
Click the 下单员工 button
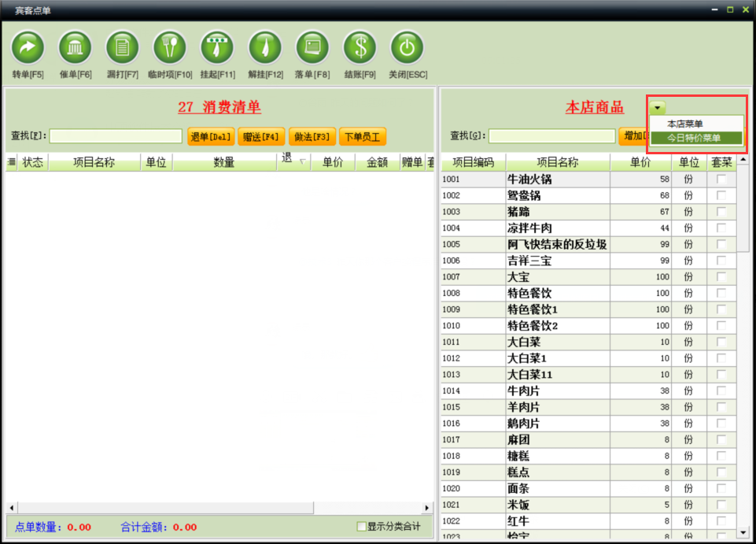tap(363, 137)
